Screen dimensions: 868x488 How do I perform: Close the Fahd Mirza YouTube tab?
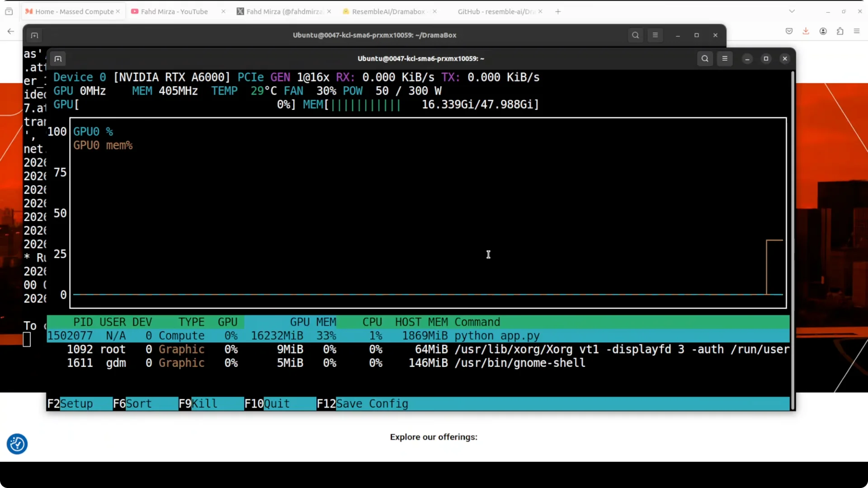[x=223, y=11]
